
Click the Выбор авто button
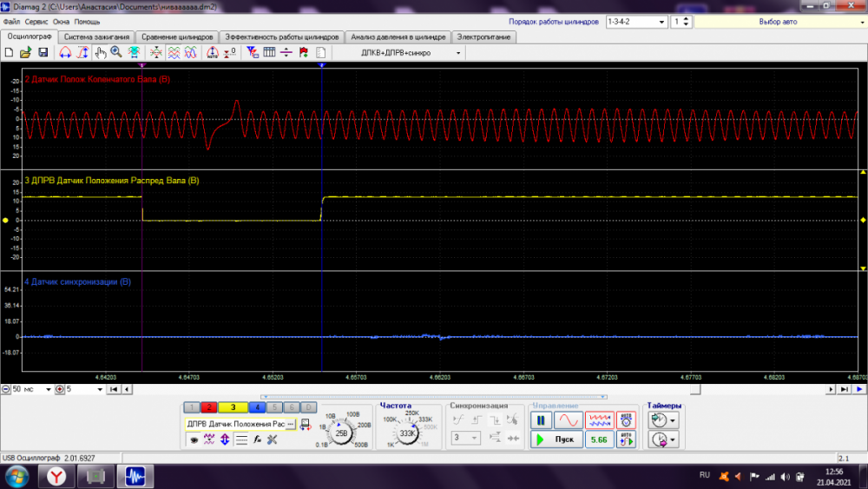point(778,22)
